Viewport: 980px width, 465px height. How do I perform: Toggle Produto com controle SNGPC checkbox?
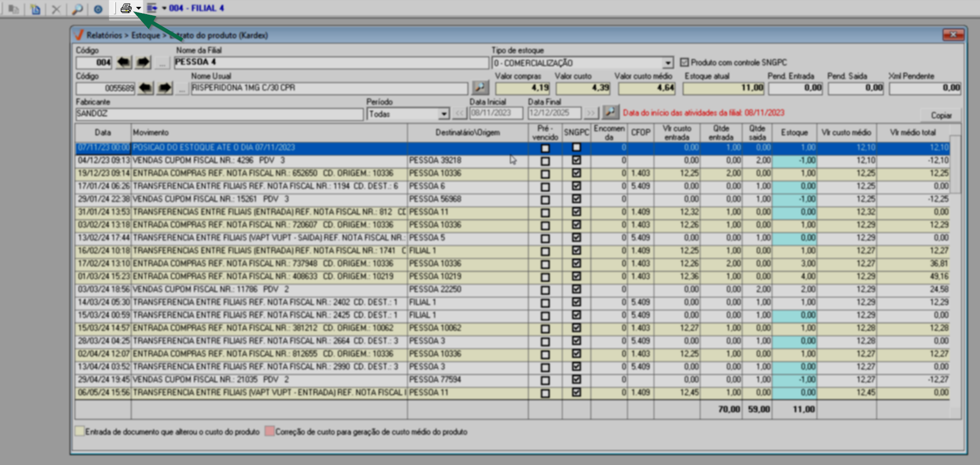point(684,62)
